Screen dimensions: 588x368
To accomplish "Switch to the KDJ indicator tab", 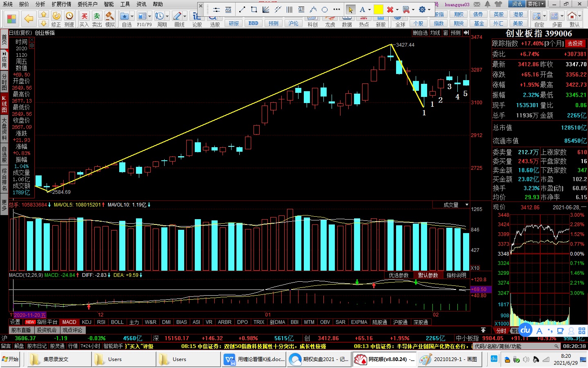I will 87,322.
